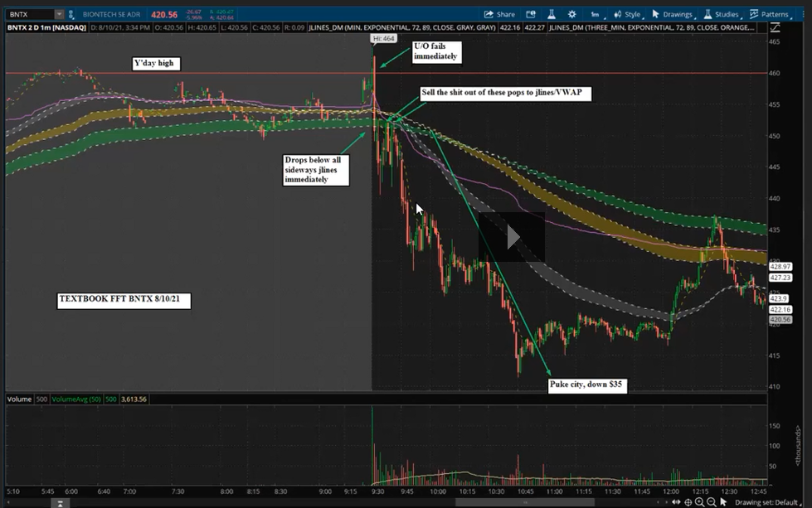The height and width of the screenshot is (508, 812).
Task: Click the JLINES_DM (THREE_MIN study label
Action: pyautogui.click(x=651, y=27)
